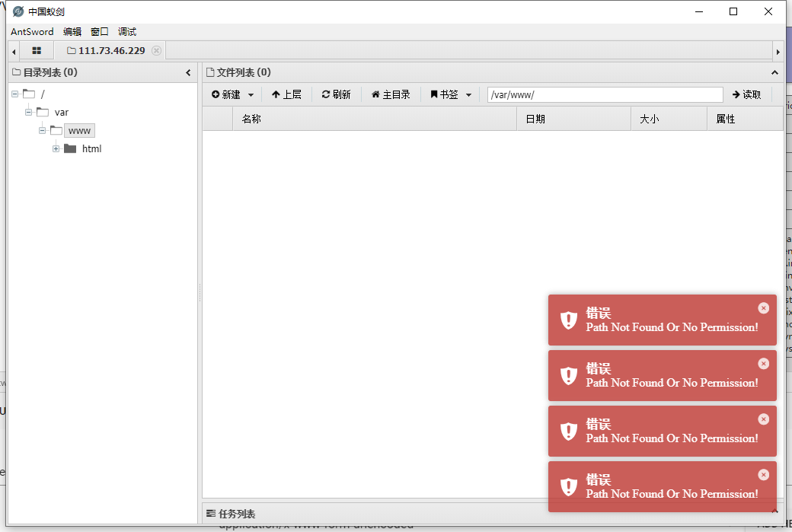Screen dimensions: 792x532
Task: Open the 编辑 menu
Action: point(72,31)
